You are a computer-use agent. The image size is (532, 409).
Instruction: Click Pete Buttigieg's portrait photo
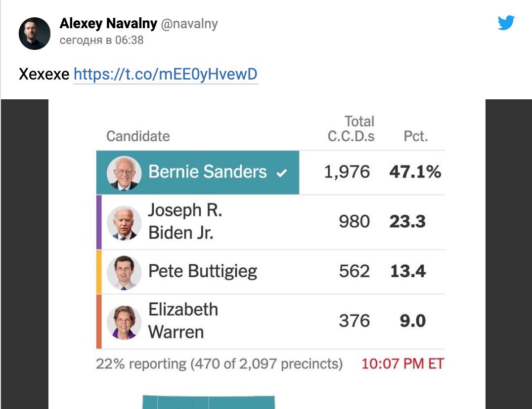(x=124, y=273)
